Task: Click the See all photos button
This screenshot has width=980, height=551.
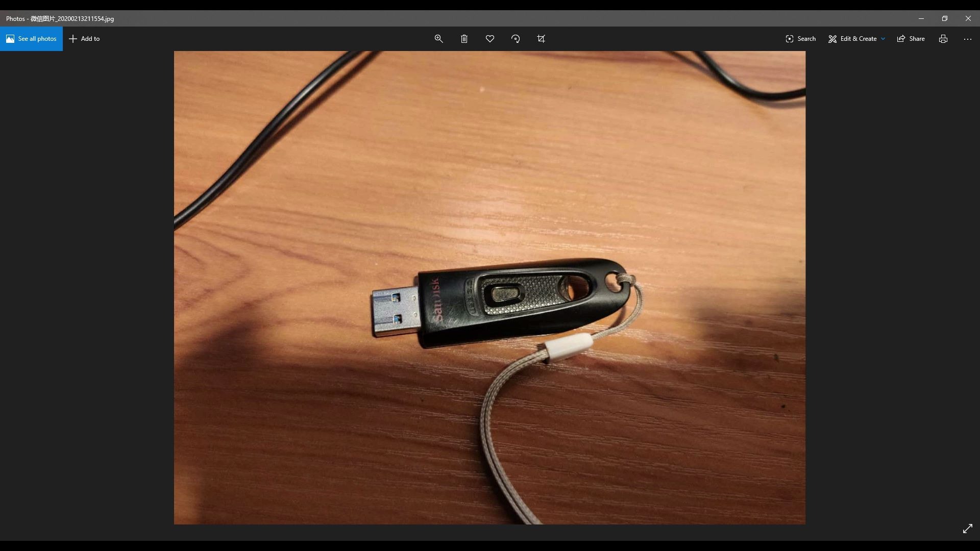Action: (x=31, y=38)
